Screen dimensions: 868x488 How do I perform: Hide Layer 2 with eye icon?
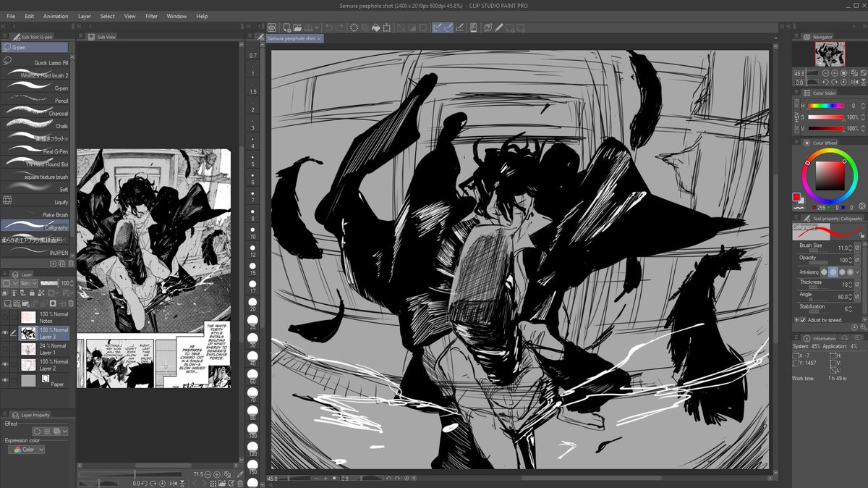pos(5,364)
